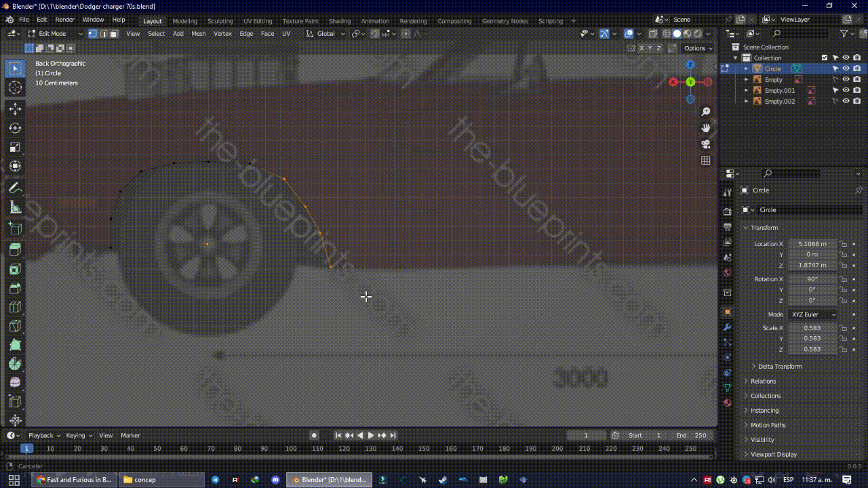The image size is (868, 488).
Task: Click Location X value field
Action: (x=813, y=244)
